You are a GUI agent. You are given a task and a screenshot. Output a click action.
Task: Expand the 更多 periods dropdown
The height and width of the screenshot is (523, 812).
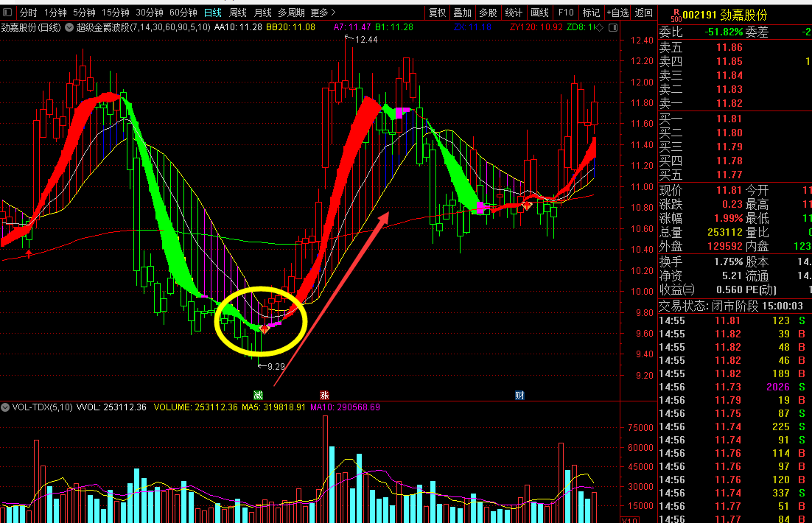[x=323, y=13]
